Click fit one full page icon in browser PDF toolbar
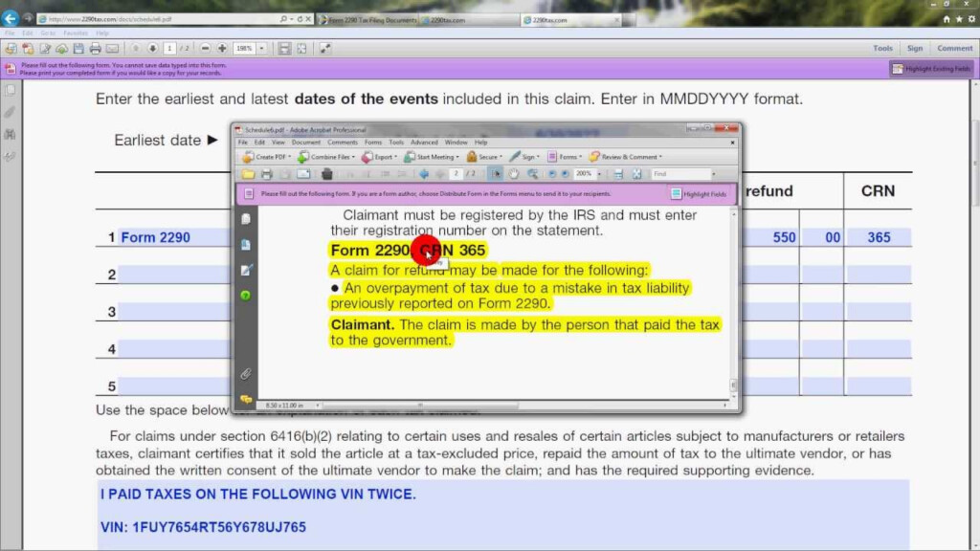This screenshot has height=551, width=980. pyautogui.click(x=301, y=48)
